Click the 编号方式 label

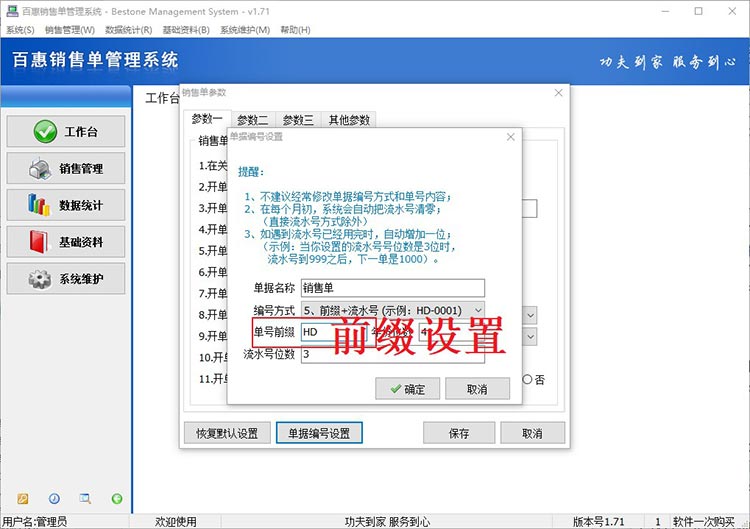[274, 311]
